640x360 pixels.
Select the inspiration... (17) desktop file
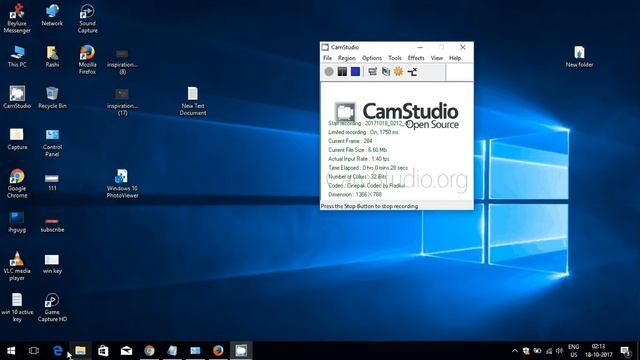[x=122, y=102]
